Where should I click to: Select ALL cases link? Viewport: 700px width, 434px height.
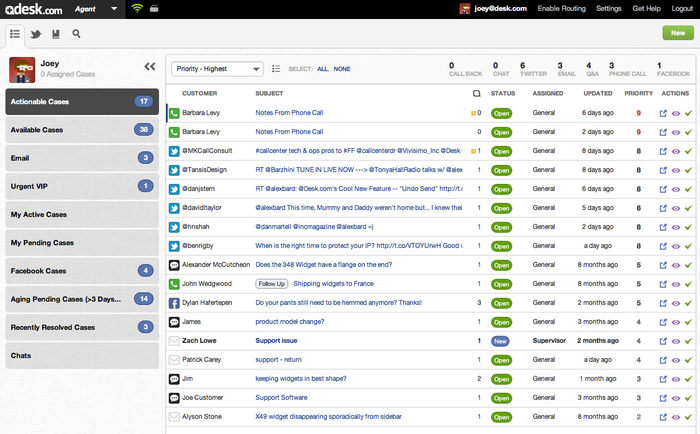(322, 69)
